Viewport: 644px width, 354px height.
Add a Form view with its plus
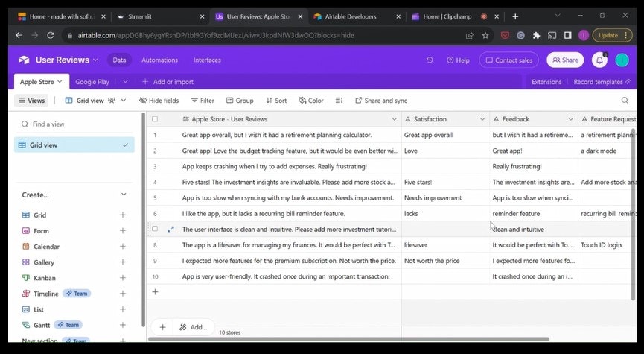(122, 230)
